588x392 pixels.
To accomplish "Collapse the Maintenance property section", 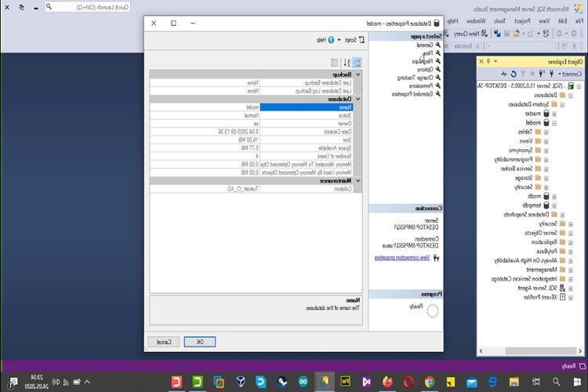I will pyautogui.click(x=358, y=181).
